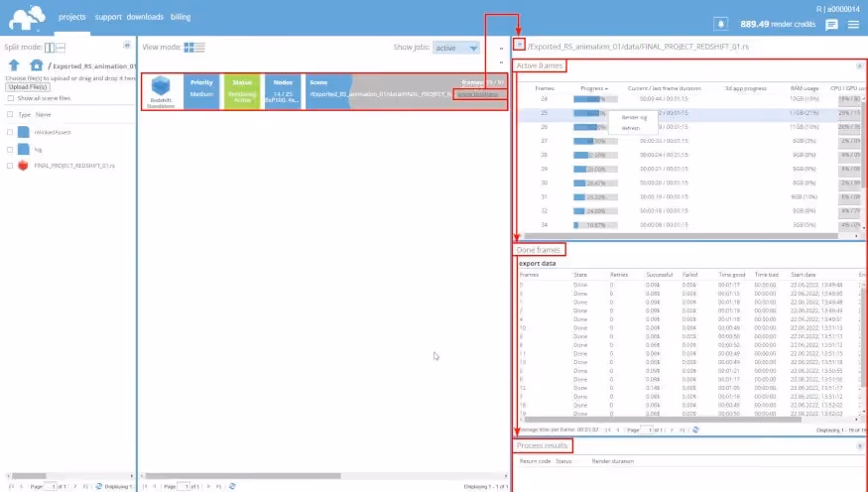Select the FINAL_PROJECT_REDSHIFT_01.rs file name
868x492 pixels.
click(74, 166)
